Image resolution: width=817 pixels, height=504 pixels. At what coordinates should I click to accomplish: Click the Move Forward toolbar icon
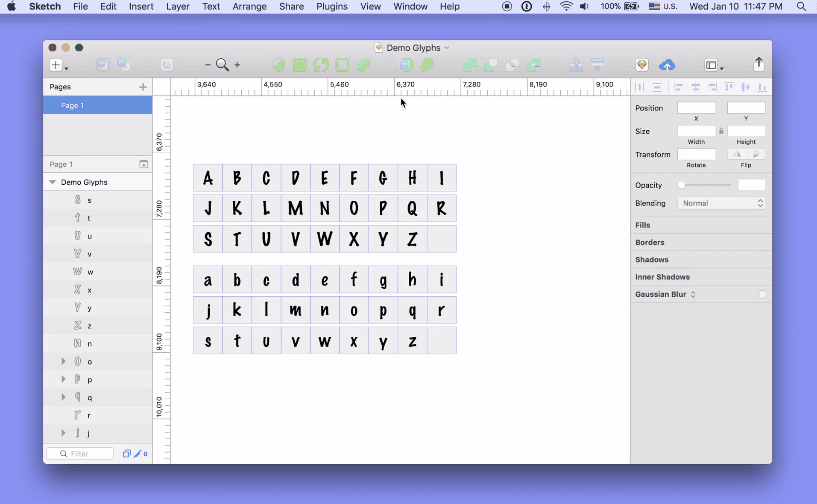(576, 65)
